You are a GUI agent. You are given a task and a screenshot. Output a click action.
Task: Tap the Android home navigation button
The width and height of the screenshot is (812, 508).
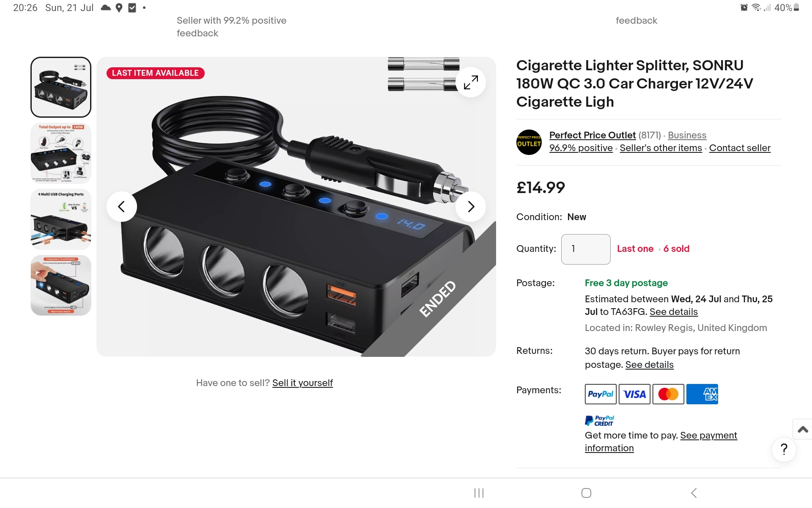[586, 493]
